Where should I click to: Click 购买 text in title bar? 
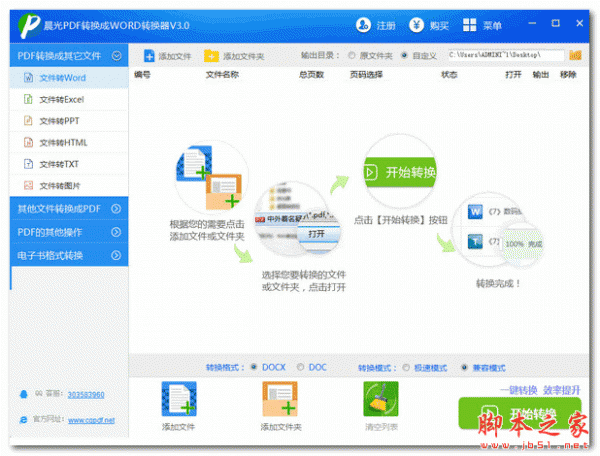click(439, 26)
